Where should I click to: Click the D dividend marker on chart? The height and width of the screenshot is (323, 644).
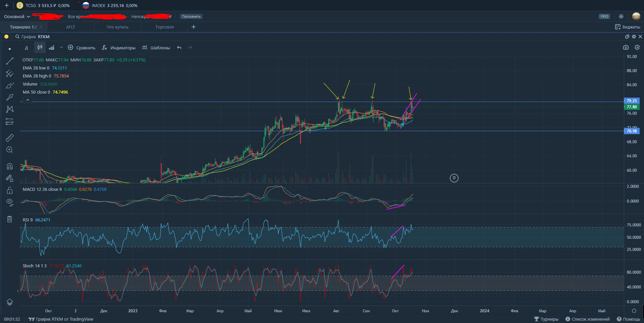[x=454, y=178]
